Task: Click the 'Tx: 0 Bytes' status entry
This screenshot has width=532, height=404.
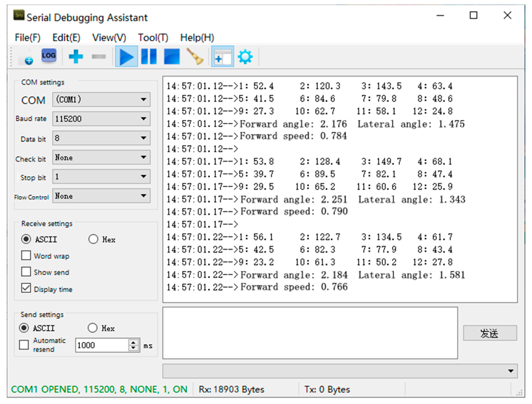Action: coord(327,389)
